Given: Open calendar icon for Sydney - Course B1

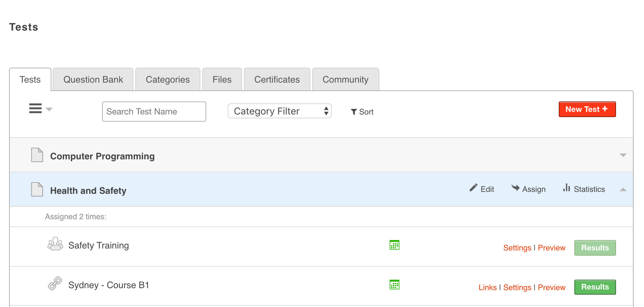Looking at the screenshot, I should [394, 285].
